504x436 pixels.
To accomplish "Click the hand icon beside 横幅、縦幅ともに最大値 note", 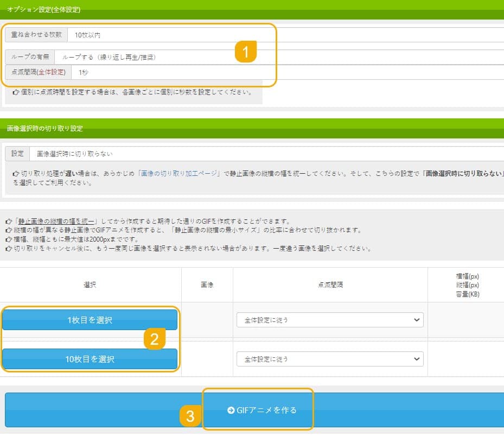I will coord(8,239).
